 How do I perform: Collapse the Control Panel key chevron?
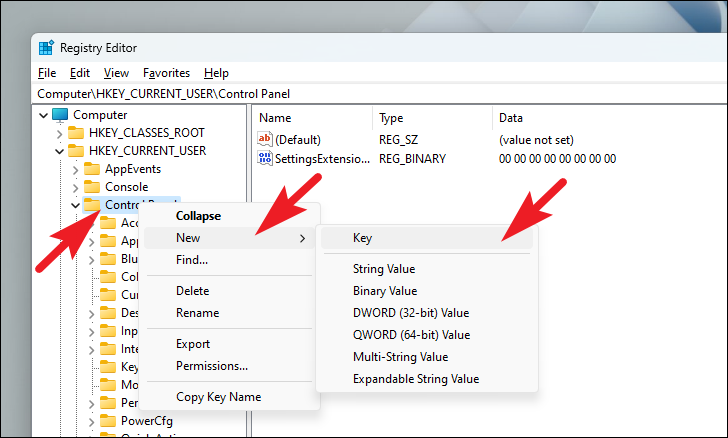pyautogui.click(x=75, y=205)
